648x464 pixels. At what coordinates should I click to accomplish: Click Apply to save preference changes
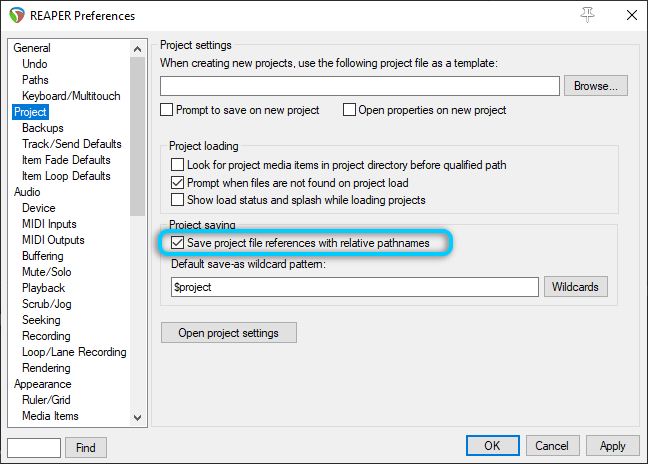tap(612, 446)
